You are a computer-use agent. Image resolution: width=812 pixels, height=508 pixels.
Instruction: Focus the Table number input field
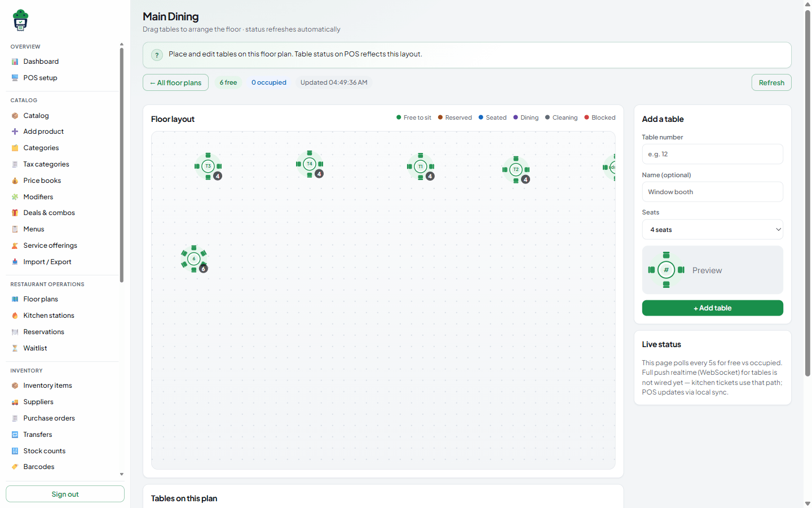pos(712,154)
